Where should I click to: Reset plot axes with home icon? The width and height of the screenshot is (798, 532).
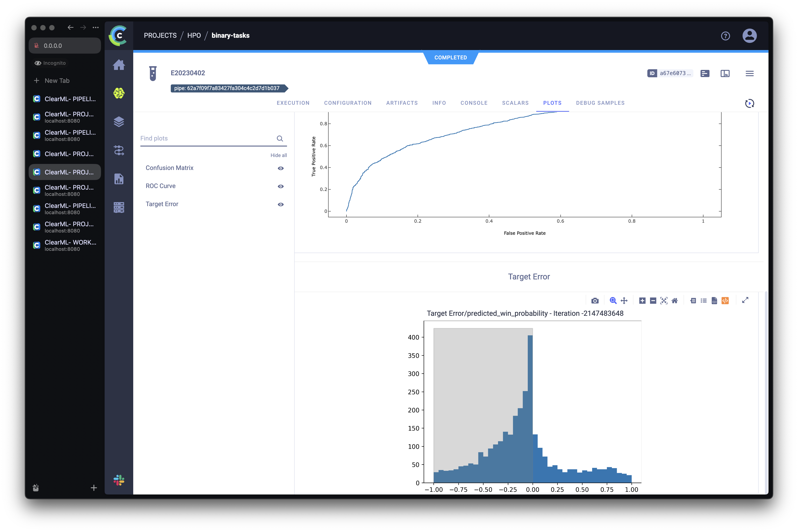click(x=674, y=301)
